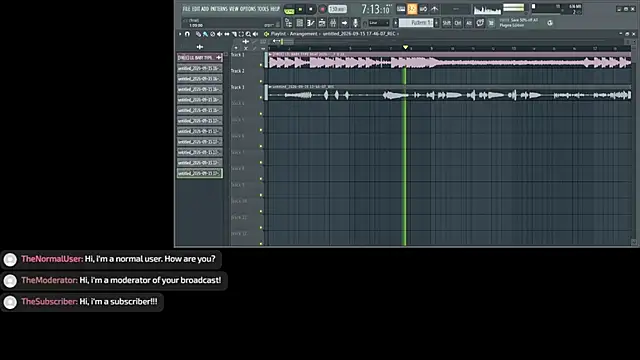Click the microphone recording icon
Image resolution: width=640 pixels, height=360 pixels.
click(356, 23)
